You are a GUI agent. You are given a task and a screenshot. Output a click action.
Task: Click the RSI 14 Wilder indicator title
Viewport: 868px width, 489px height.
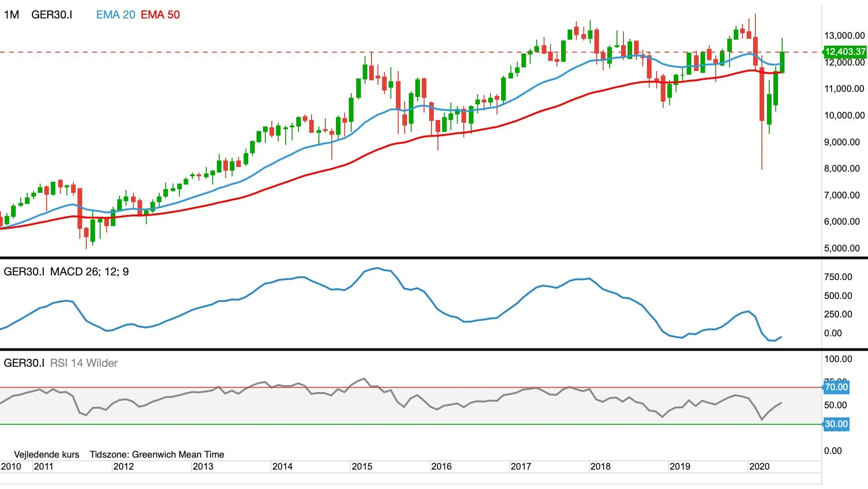pos(84,363)
